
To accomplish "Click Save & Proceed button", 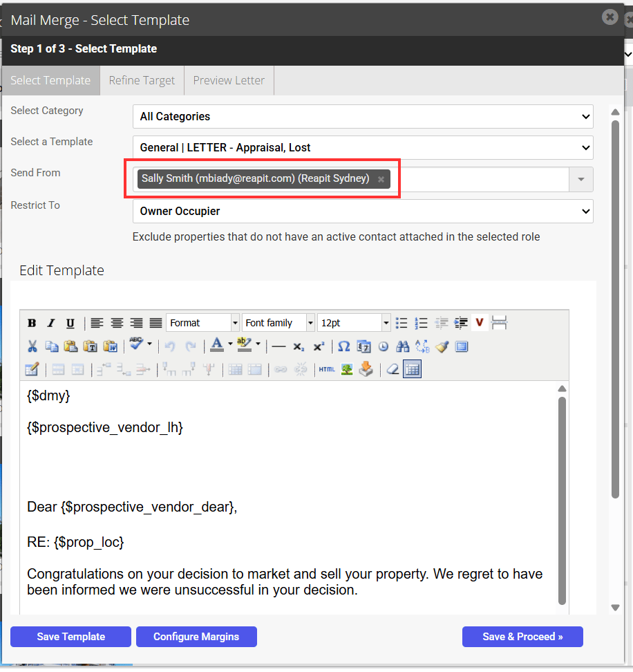I will pos(522,637).
